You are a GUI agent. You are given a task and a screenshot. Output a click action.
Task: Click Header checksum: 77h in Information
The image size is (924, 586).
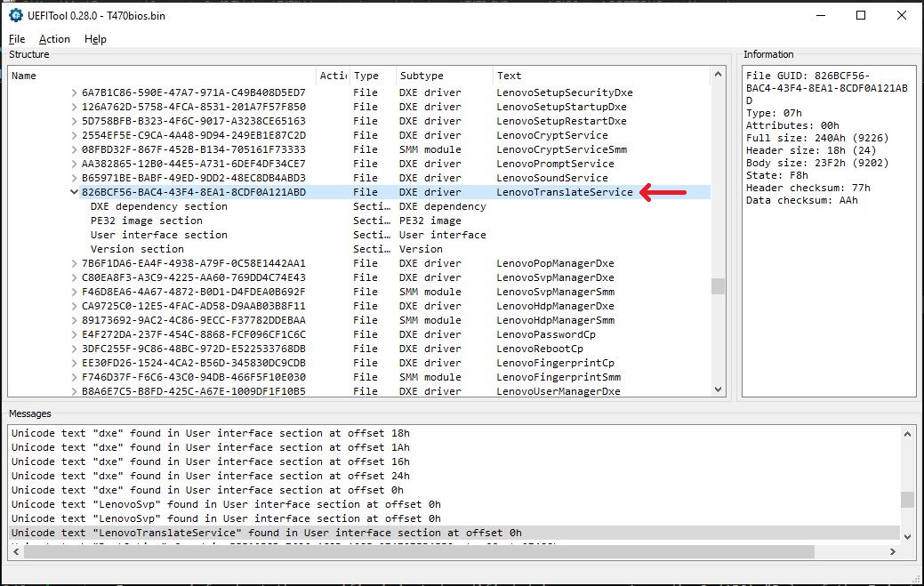(807, 188)
